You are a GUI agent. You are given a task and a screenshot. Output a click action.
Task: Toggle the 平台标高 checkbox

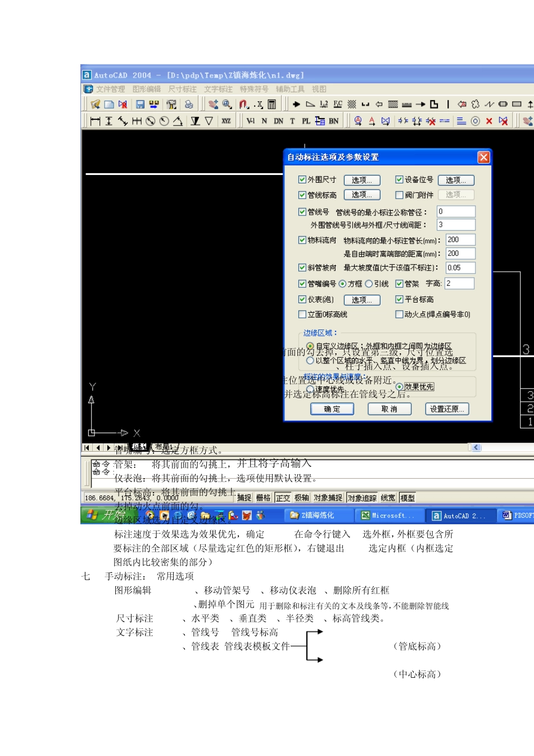[399, 299]
